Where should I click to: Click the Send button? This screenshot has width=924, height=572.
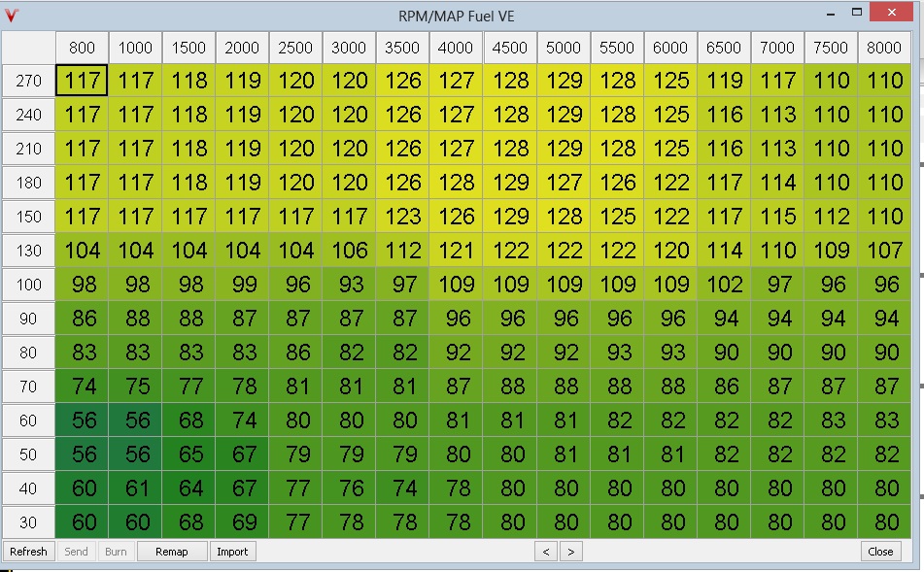point(75,552)
